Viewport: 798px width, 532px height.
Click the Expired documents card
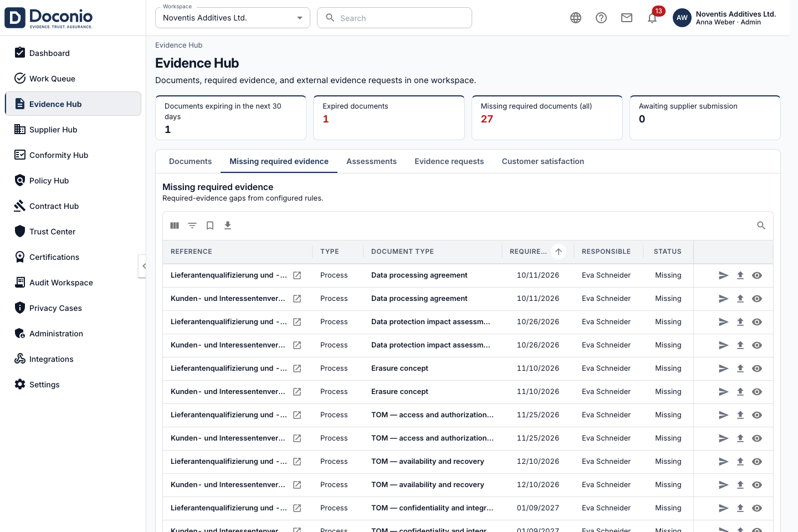tap(389, 117)
